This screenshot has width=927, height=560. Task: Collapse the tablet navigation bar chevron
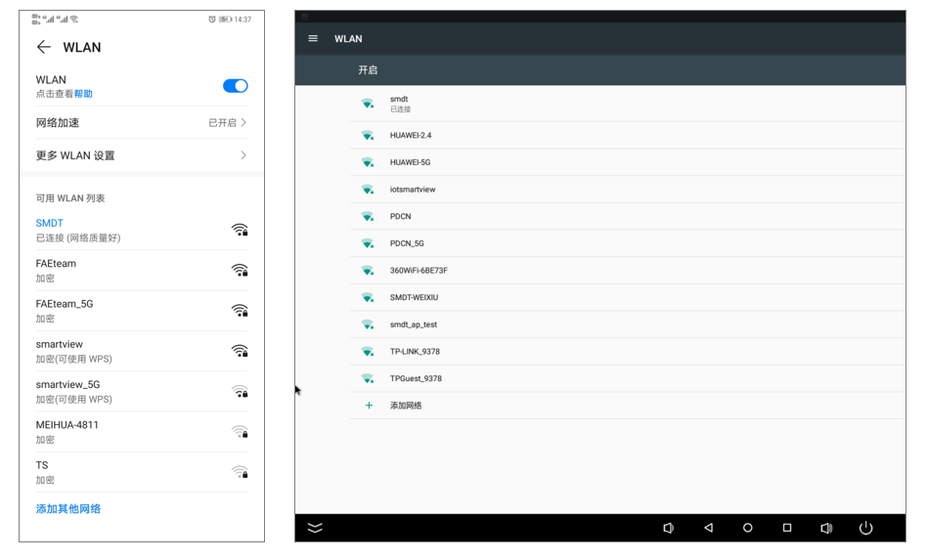[315, 528]
